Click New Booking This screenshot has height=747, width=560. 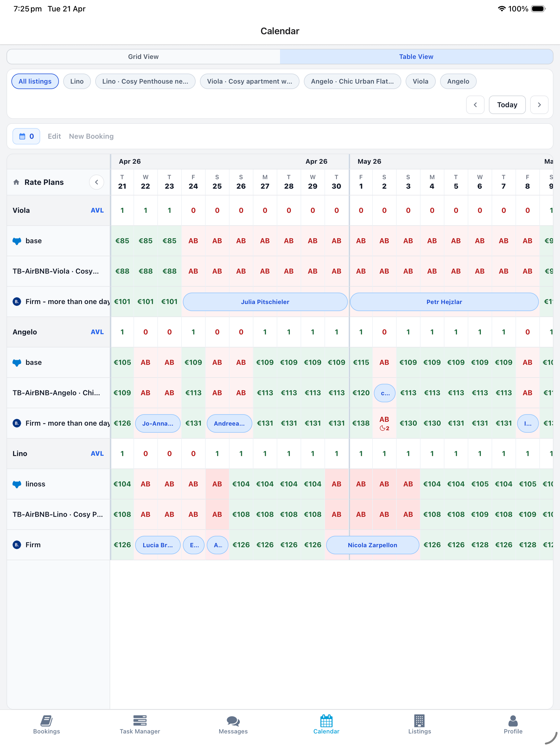pos(91,136)
